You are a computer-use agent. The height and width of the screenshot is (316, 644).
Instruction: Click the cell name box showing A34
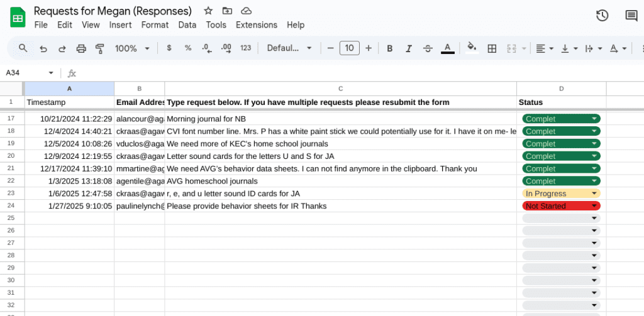pos(25,73)
